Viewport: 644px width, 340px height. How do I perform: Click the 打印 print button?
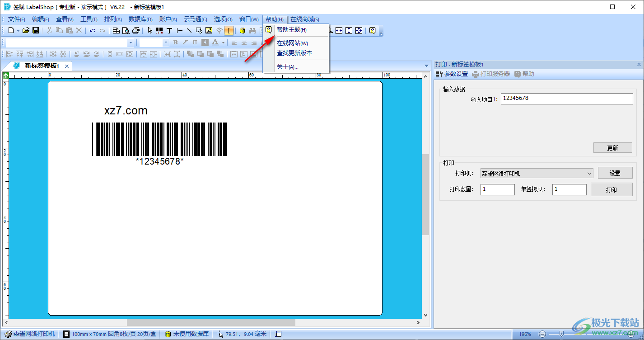coord(611,189)
